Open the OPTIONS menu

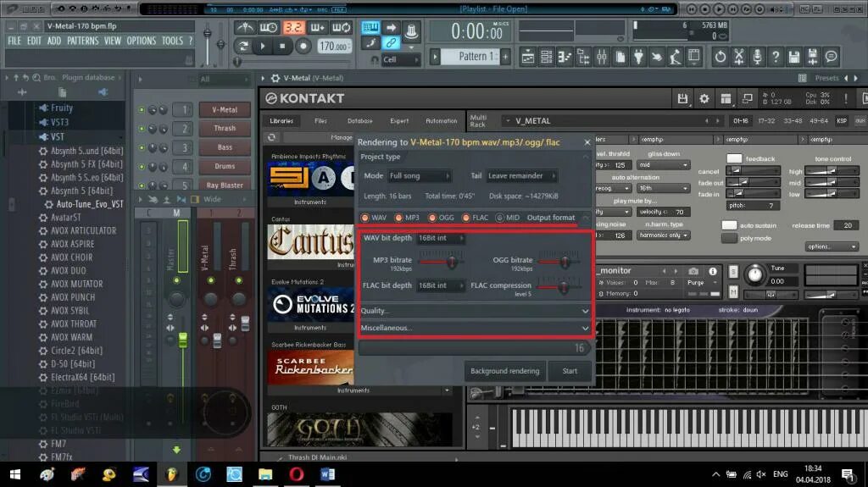pos(142,41)
